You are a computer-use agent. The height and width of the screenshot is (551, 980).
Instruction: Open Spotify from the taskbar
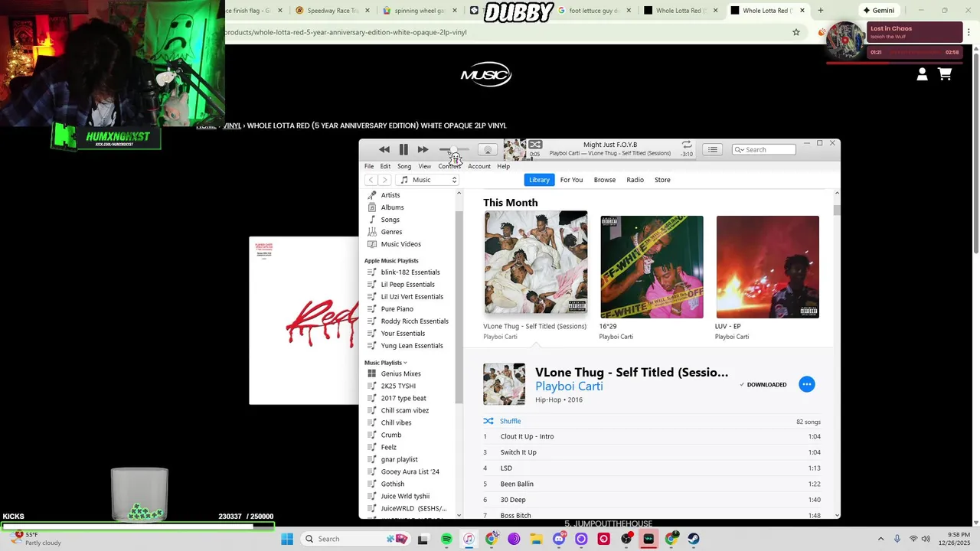(x=446, y=539)
